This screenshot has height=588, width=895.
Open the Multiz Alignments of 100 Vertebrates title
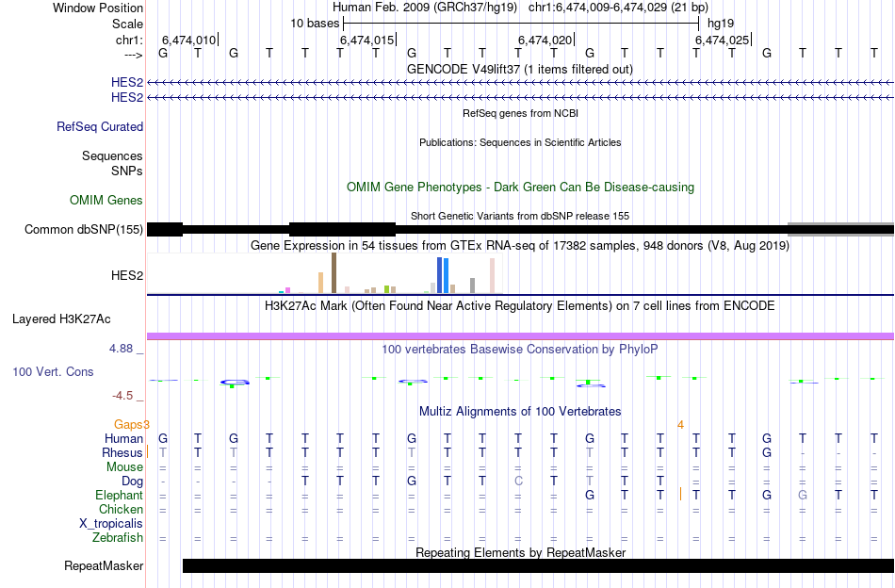(x=520, y=412)
